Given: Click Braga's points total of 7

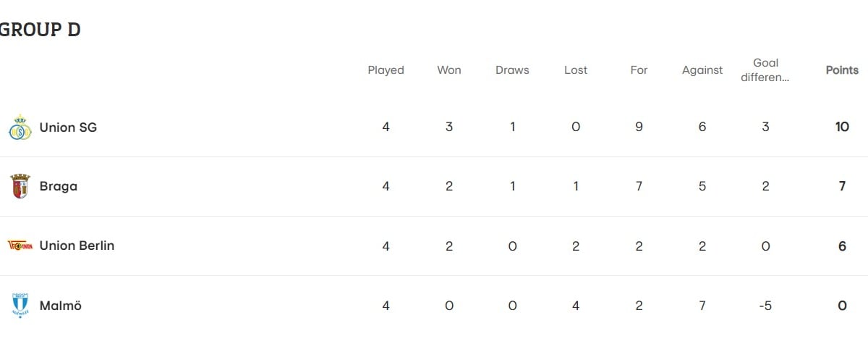Looking at the screenshot, I should pos(842,186).
